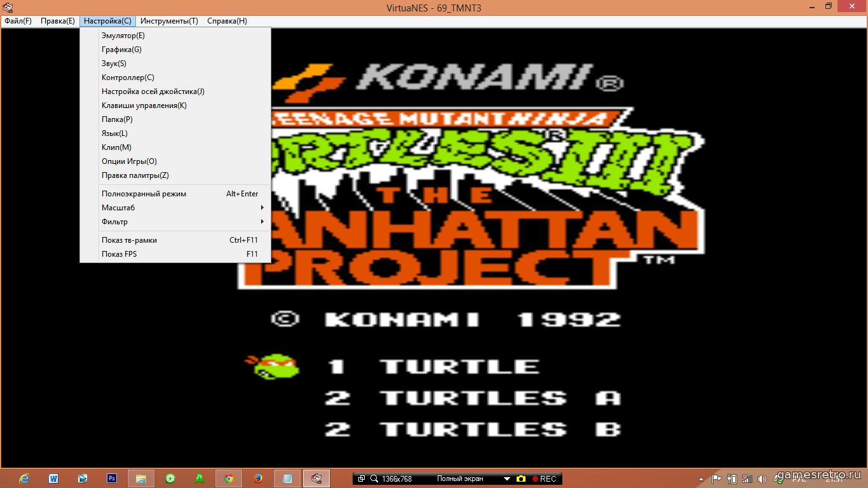Image resolution: width=868 pixels, height=488 pixels.
Task: Open the Action Center flag icon
Action: click(x=716, y=478)
